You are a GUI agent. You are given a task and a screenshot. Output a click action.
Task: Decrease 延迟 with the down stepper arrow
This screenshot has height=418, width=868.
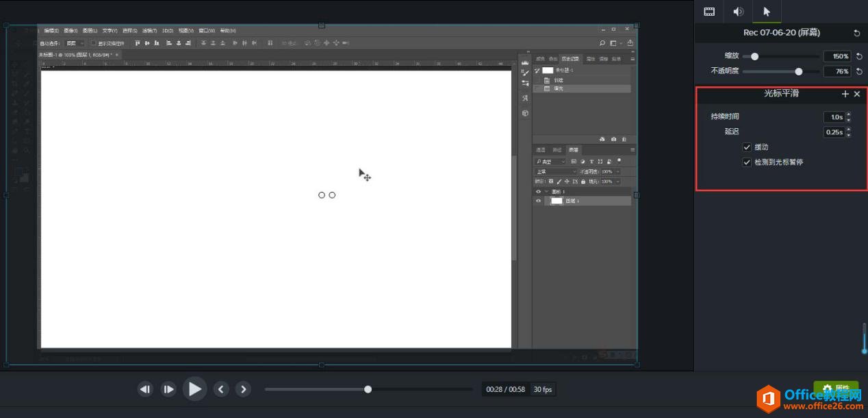[x=849, y=135]
